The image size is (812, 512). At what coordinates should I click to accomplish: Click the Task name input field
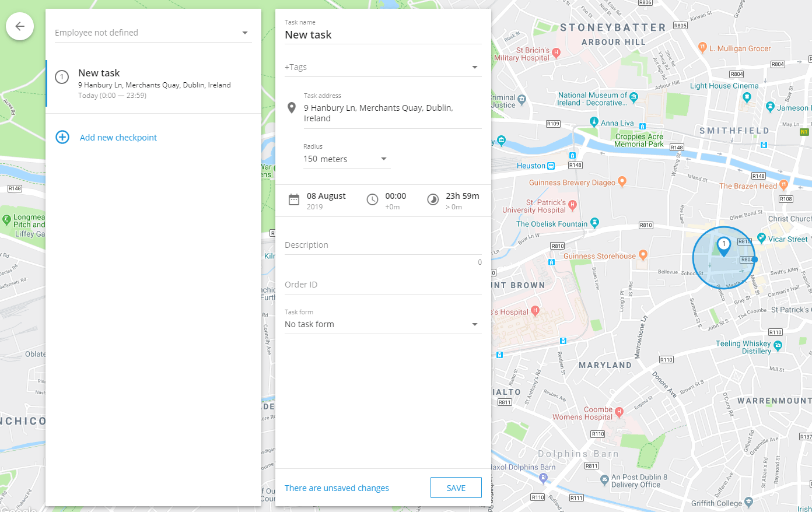(x=383, y=35)
